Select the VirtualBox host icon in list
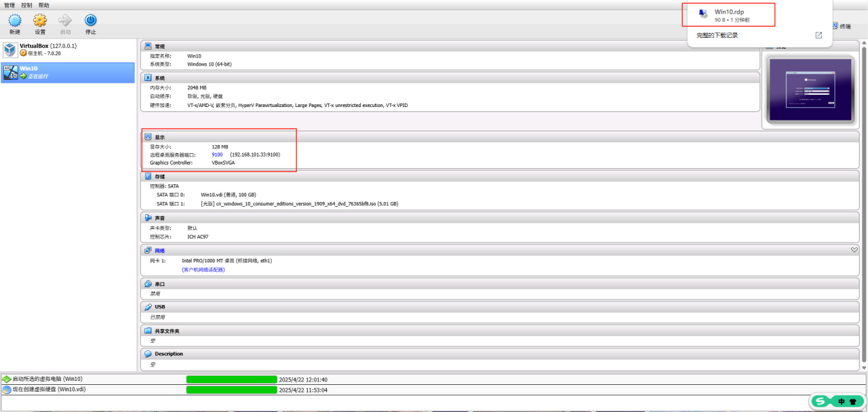This screenshot has height=412, width=868. 10,49
